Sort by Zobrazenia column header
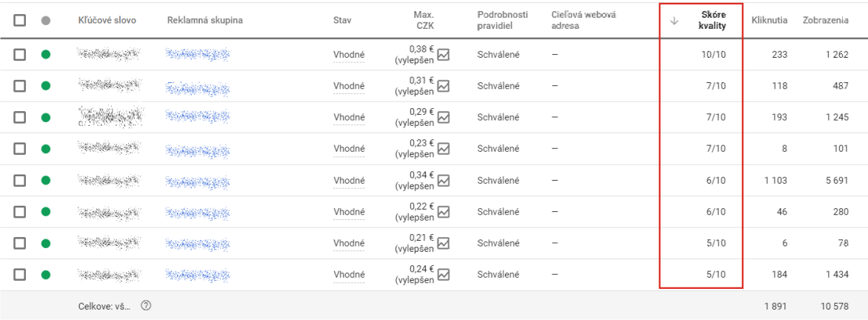 [825, 21]
